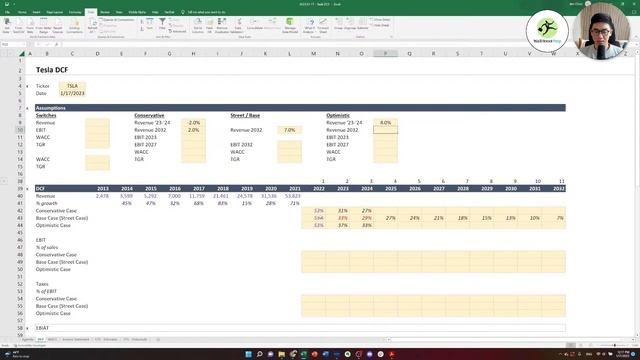
Task: Select the 1/17/2023 date cell
Action: (x=72, y=93)
